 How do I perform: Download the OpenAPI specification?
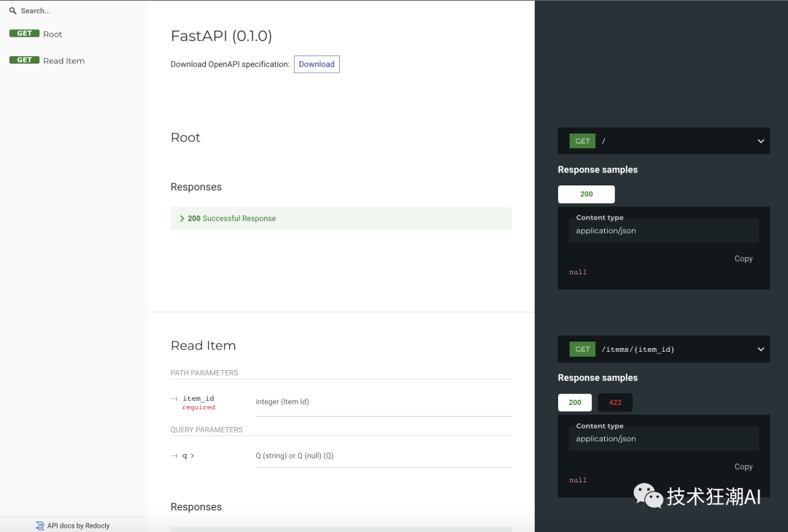coord(317,64)
